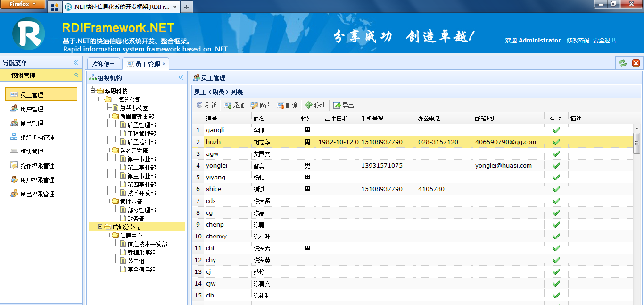The image size is (644, 305).
Task: Select 总裁办公室 in the organization tree
Action: click(134, 108)
